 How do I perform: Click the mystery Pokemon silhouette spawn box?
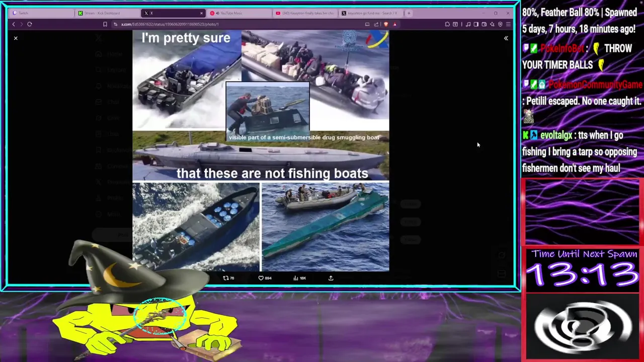click(x=583, y=327)
